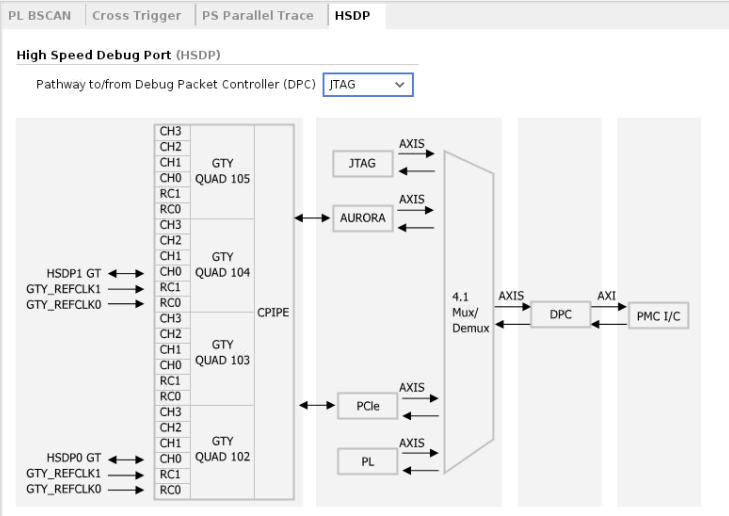The width and height of the screenshot is (729, 516).
Task: Switch to the PL BSCAN tab
Action: coord(41,15)
